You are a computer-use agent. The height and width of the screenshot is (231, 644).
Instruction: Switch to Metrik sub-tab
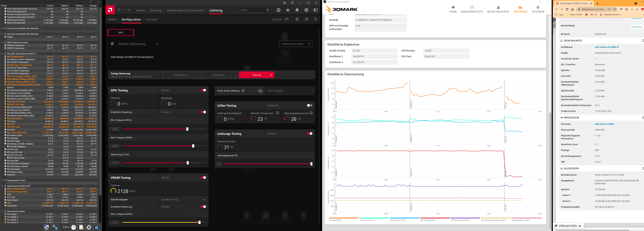click(112, 20)
